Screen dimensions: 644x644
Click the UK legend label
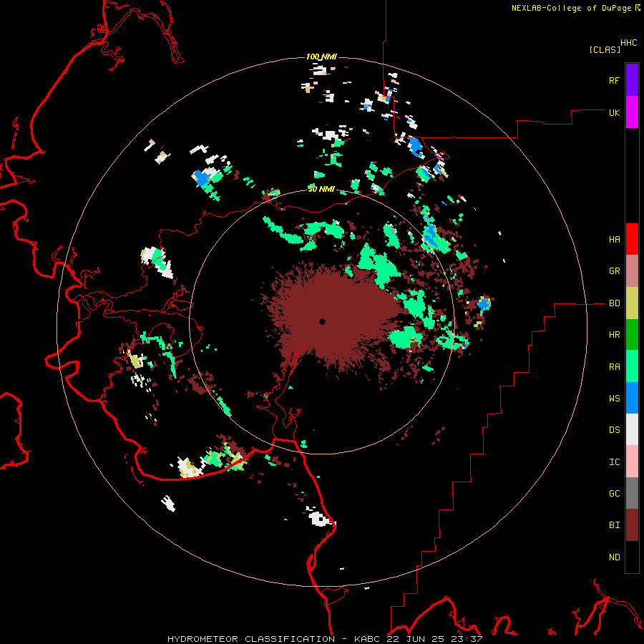click(614, 112)
